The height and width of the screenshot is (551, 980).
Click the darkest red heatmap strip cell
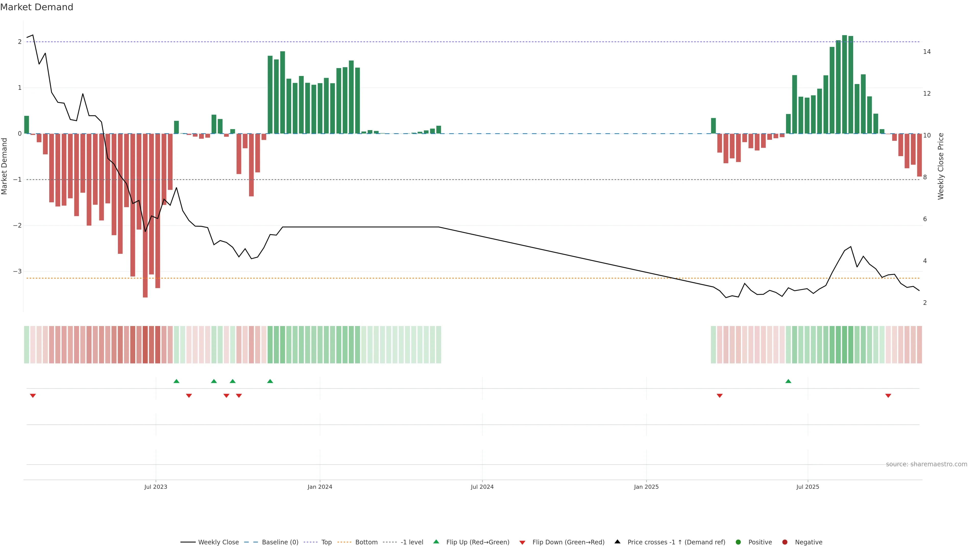click(145, 345)
